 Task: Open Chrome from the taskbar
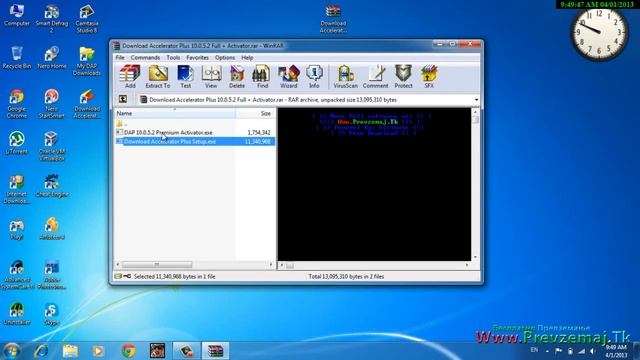click(x=129, y=351)
